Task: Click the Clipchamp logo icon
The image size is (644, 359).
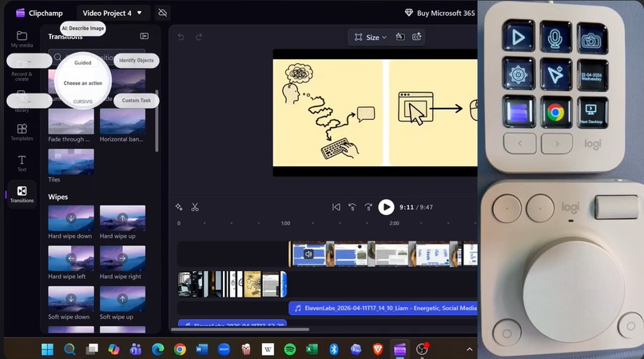Action: 20,13
